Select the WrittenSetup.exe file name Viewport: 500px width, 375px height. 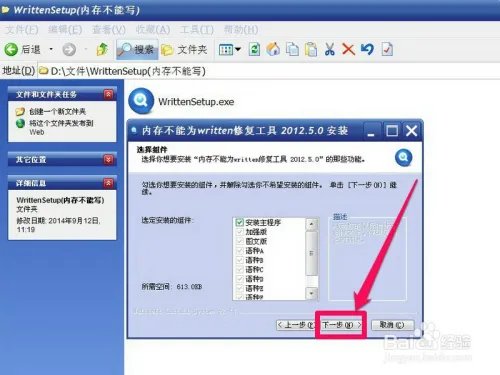[196, 102]
